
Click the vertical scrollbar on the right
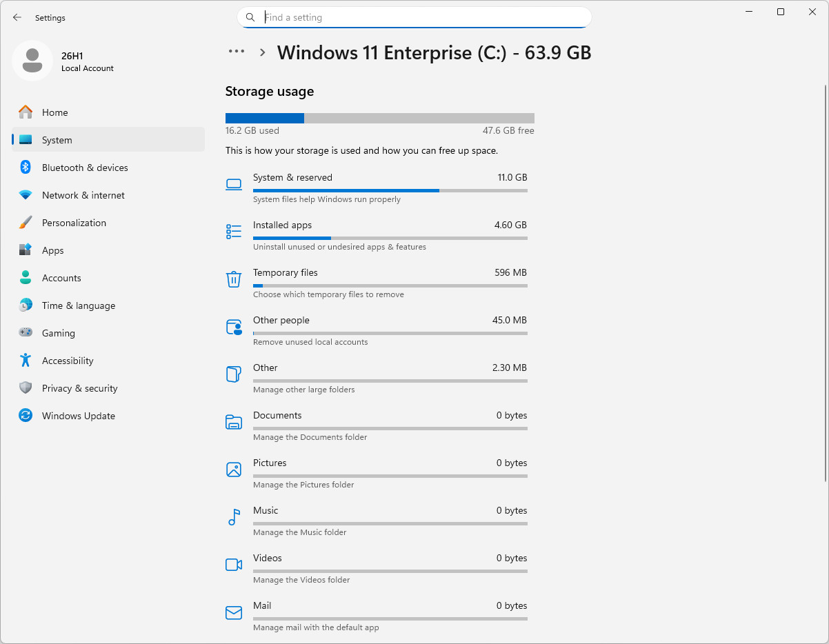point(826,283)
